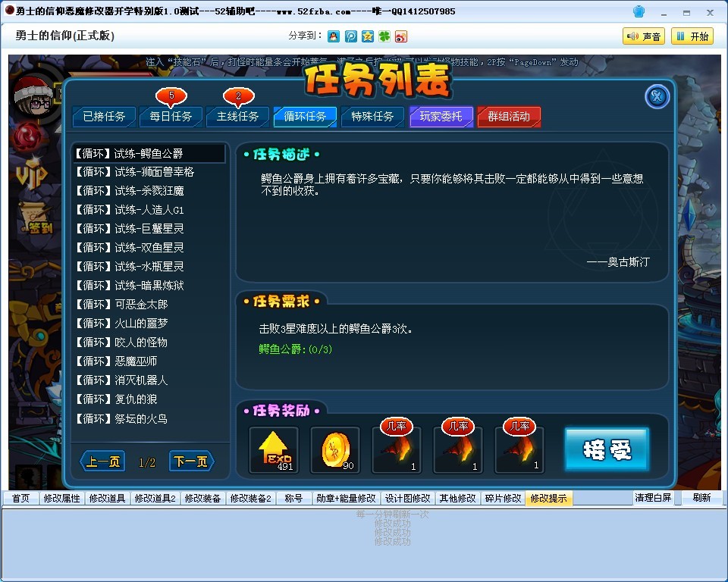
Task: Open the 群组活动 tab
Action: (509, 117)
